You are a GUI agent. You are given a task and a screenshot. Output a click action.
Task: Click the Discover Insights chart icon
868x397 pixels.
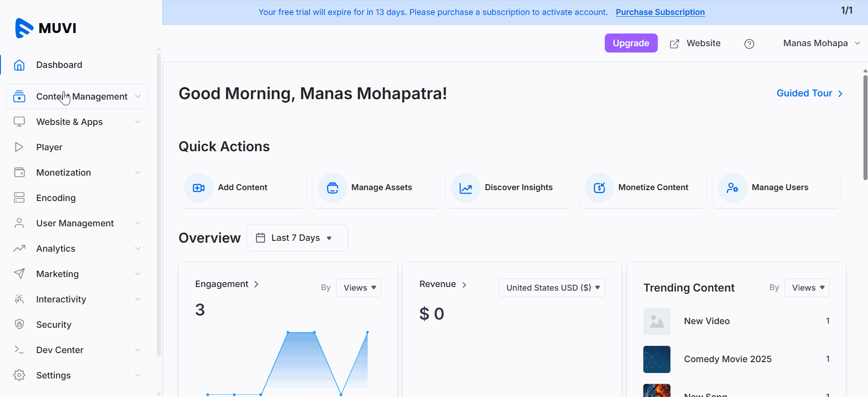pyautogui.click(x=465, y=188)
